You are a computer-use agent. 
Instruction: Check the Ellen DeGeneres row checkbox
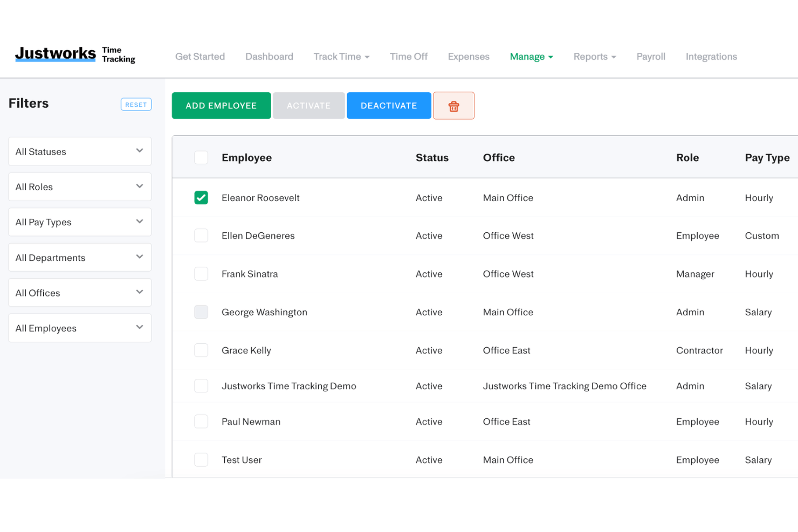tap(201, 236)
